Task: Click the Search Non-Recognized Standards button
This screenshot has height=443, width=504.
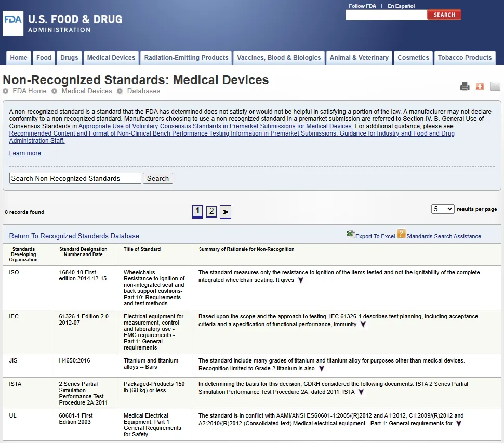Action: point(158,178)
